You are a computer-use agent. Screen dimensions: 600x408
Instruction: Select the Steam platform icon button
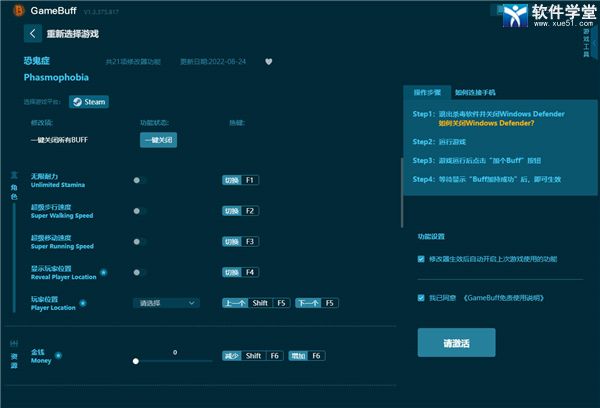click(90, 101)
